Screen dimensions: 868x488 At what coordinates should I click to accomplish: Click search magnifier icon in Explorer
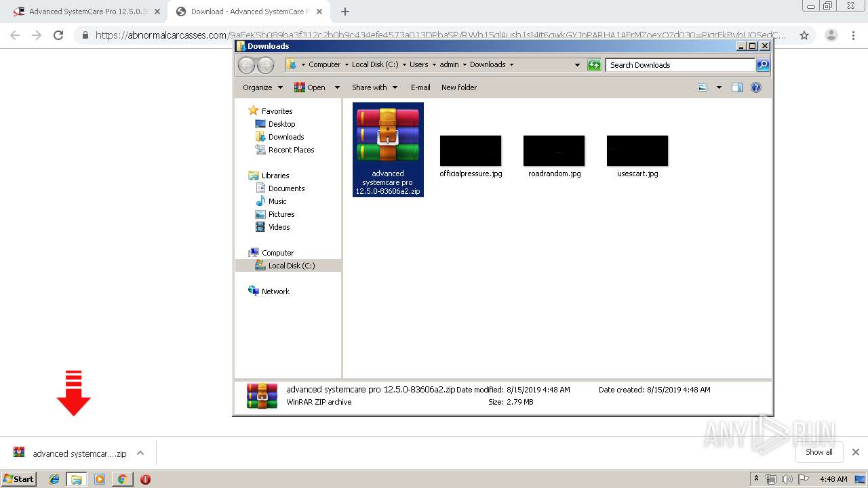(763, 65)
